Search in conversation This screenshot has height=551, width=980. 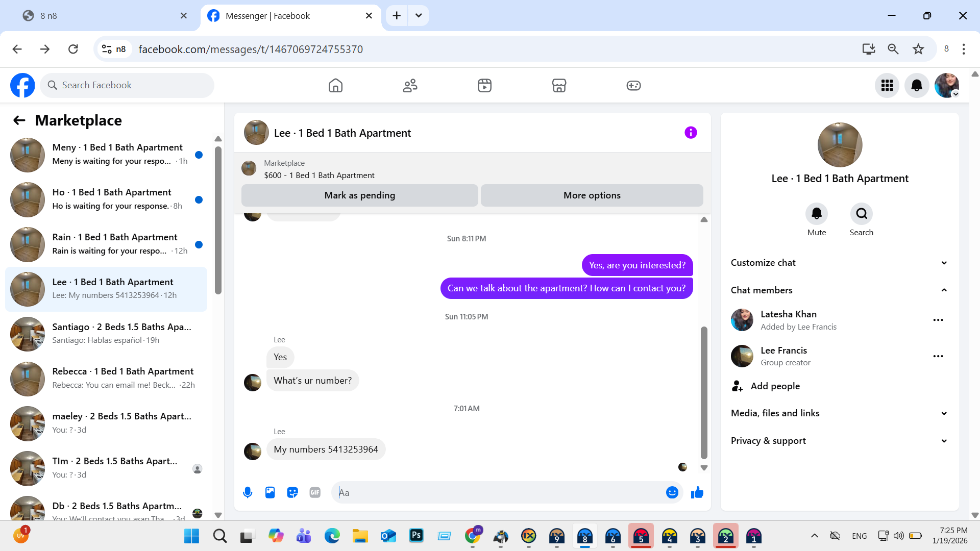861,214
